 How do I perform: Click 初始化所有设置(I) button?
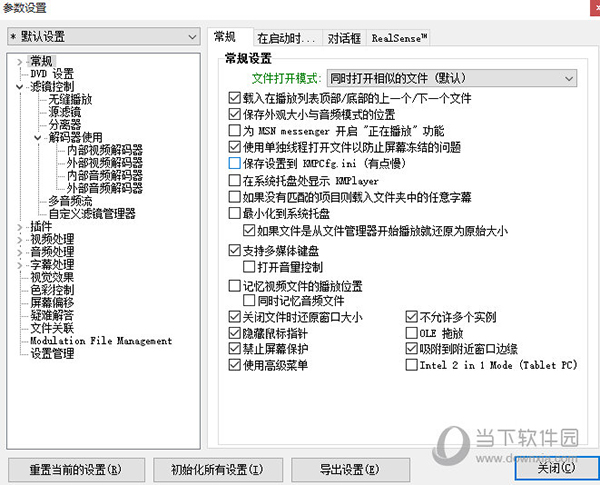pyautogui.click(x=217, y=470)
